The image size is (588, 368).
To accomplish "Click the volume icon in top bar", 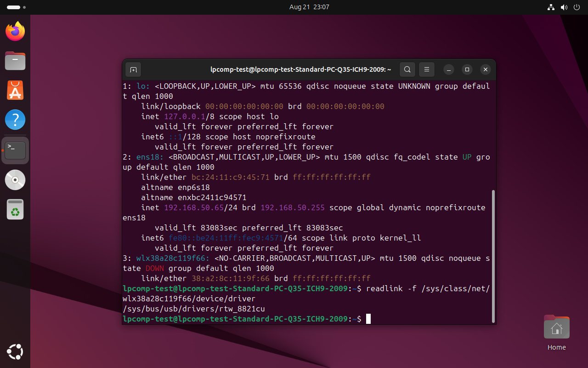I will tap(564, 7).
